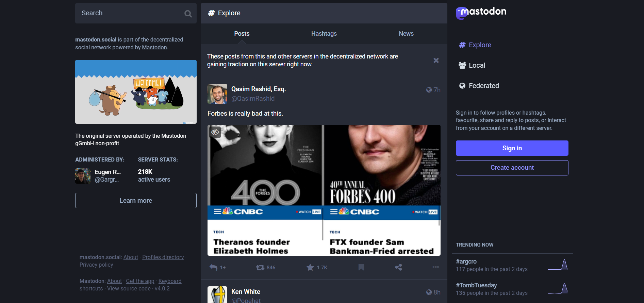Click the Sign in button

click(x=512, y=148)
